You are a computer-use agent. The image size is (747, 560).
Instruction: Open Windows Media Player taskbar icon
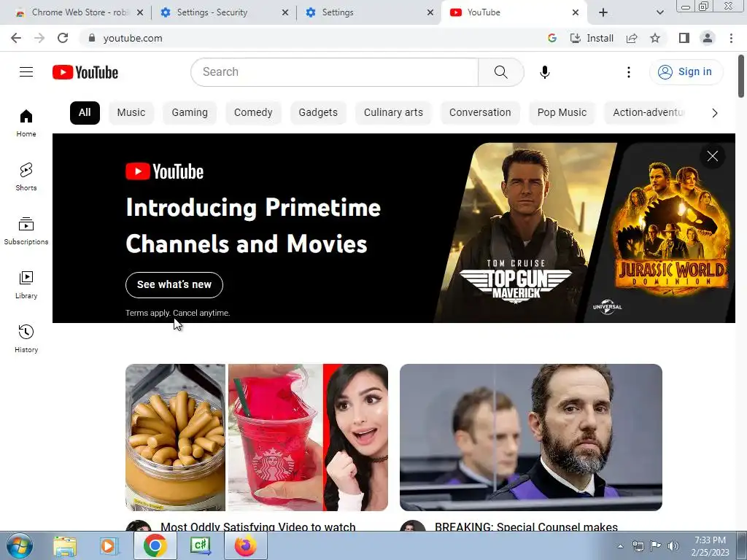[x=109, y=545]
